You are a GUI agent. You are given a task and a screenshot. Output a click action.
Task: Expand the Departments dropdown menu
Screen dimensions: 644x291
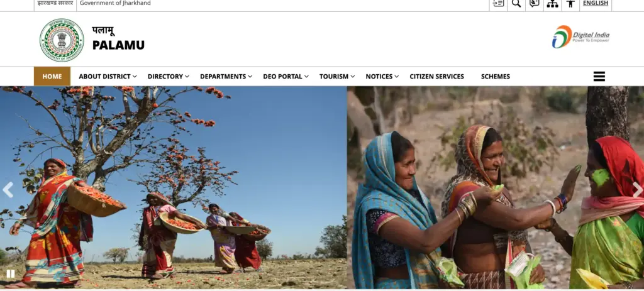[x=226, y=76]
